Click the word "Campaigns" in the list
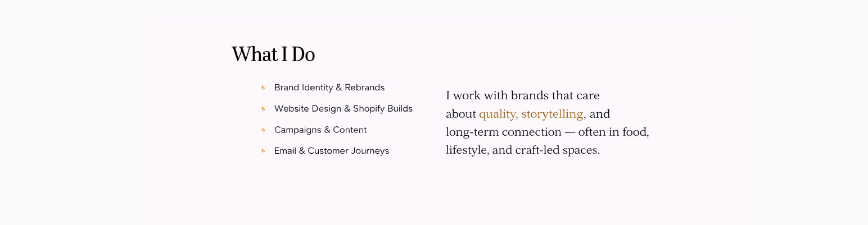This screenshot has width=868, height=225. (295, 130)
